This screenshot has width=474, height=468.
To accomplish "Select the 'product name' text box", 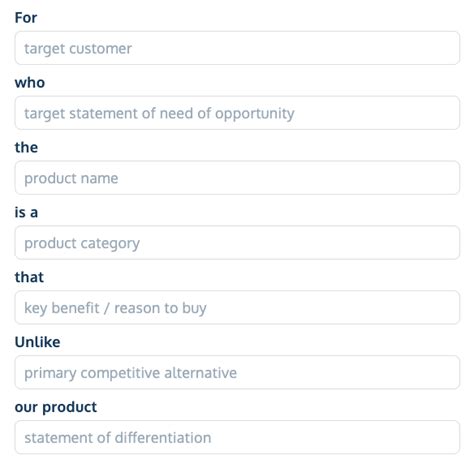I will click(237, 178).
